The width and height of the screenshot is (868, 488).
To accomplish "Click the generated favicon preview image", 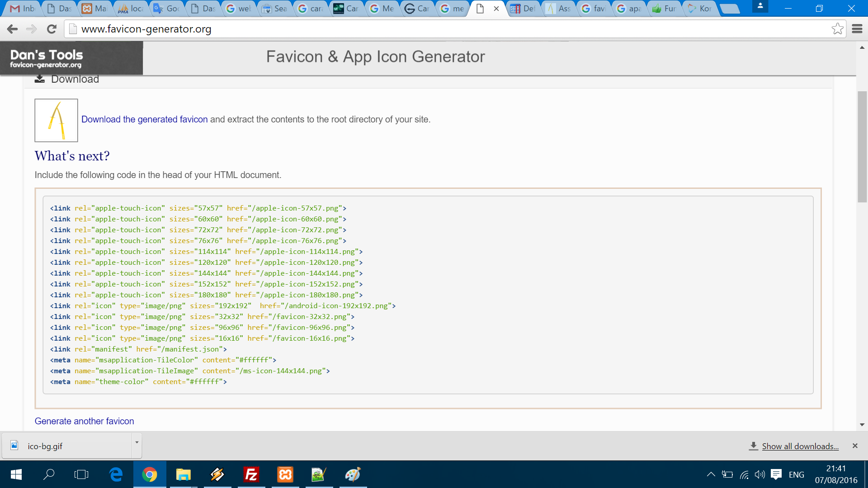I will (x=56, y=120).
